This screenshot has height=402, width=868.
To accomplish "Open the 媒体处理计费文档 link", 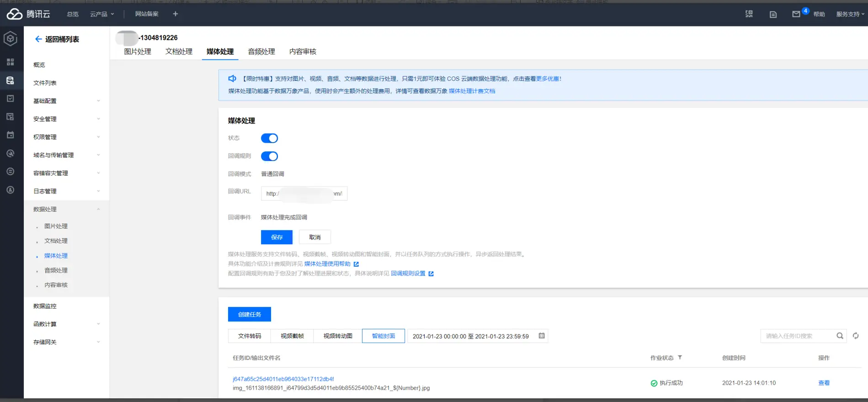I will 472,91.
